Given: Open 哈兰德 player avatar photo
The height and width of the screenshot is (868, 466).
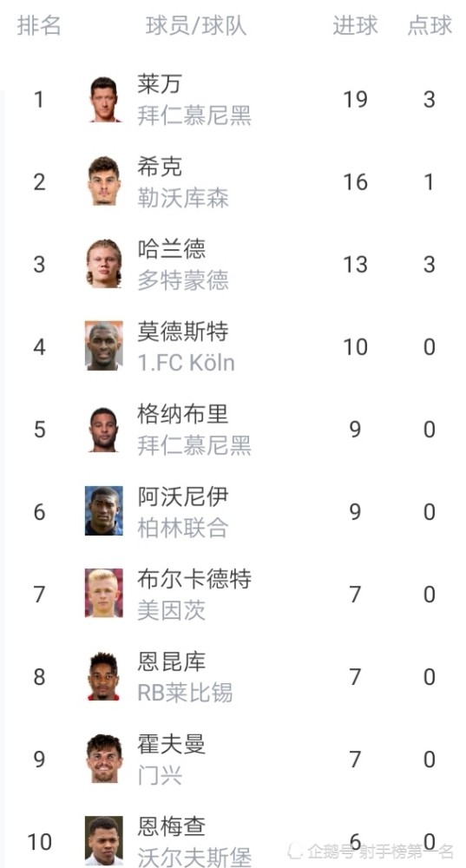Looking at the screenshot, I should pyautogui.click(x=104, y=264).
